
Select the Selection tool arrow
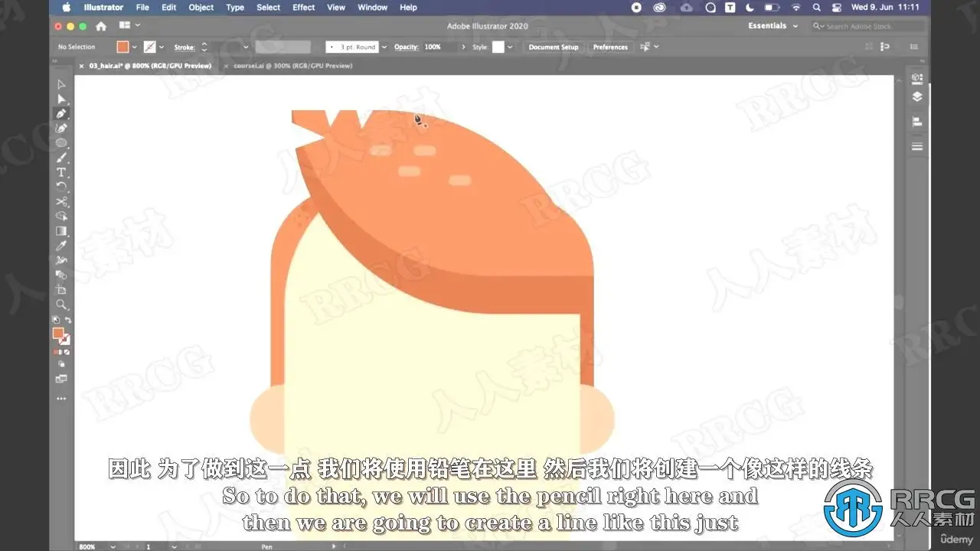pyautogui.click(x=61, y=84)
